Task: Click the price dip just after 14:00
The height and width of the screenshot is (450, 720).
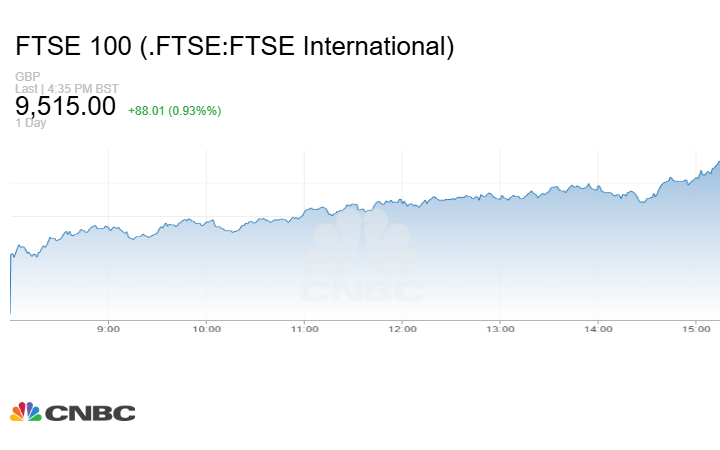Action: coord(641,201)
